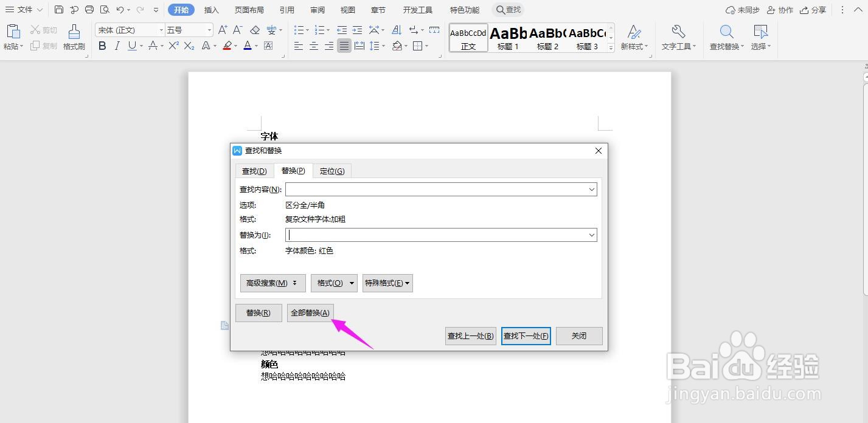
Task: Increase paragraph indent
Action: (357, 30)
